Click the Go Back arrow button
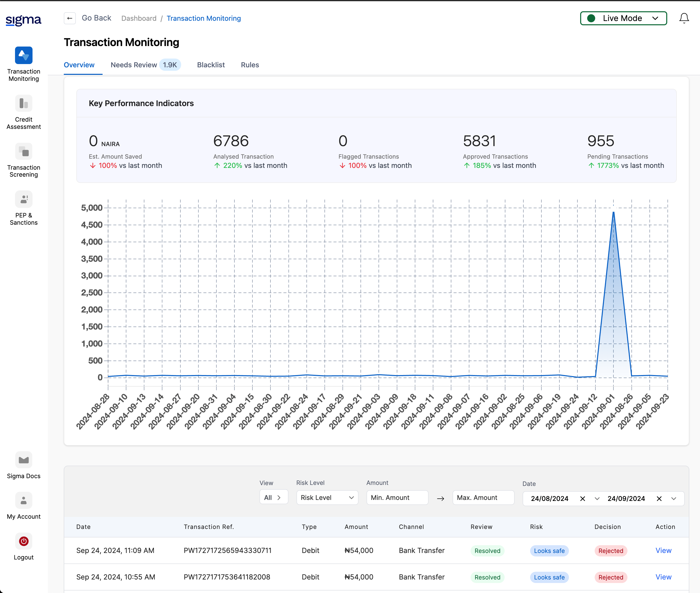Screen dimensions: 700x593 (70, 18)
